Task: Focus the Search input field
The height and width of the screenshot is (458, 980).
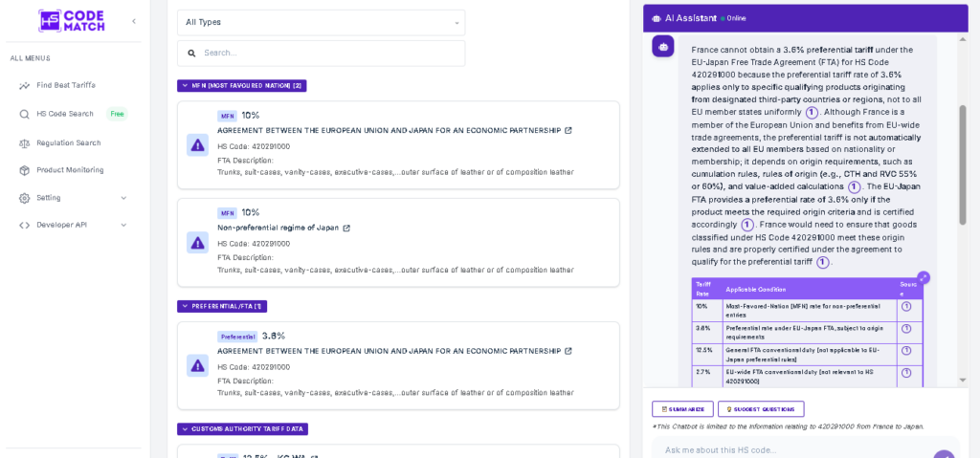Action: coord(330,54)
